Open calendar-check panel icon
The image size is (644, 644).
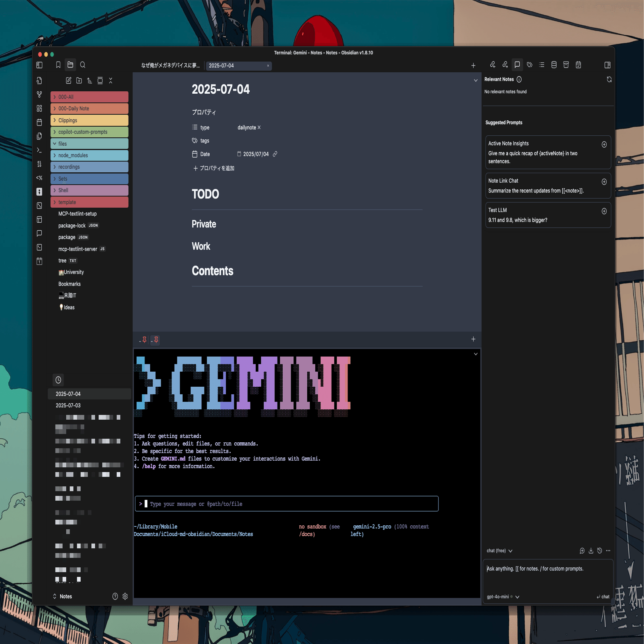[x=578, y=65]
